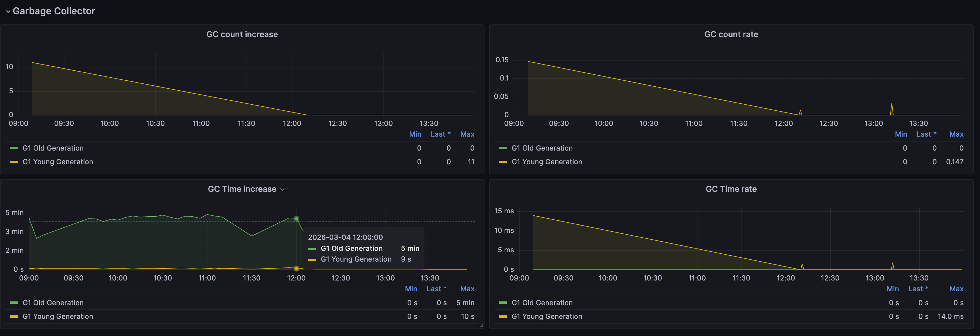
Task: Sort GC count rate legend by Min
Action: pyautogui.click(x=901, y=134)
